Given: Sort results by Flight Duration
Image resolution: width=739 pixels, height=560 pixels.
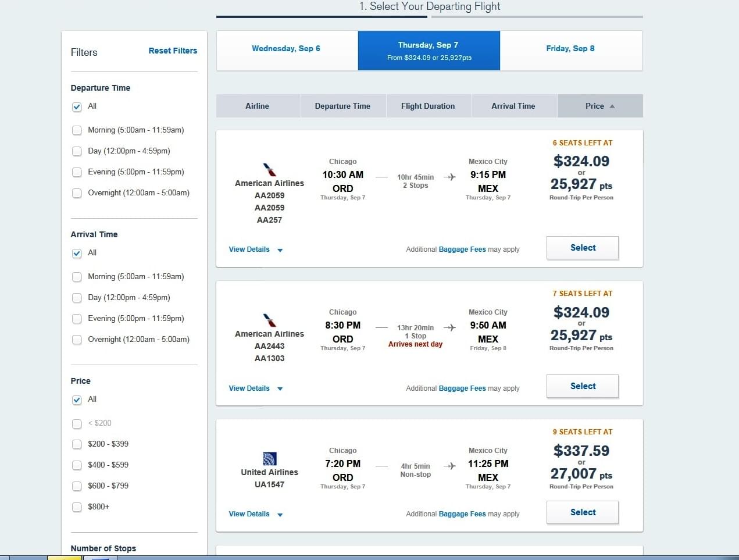Looking at the screenshot, I should tap(429, 106).
